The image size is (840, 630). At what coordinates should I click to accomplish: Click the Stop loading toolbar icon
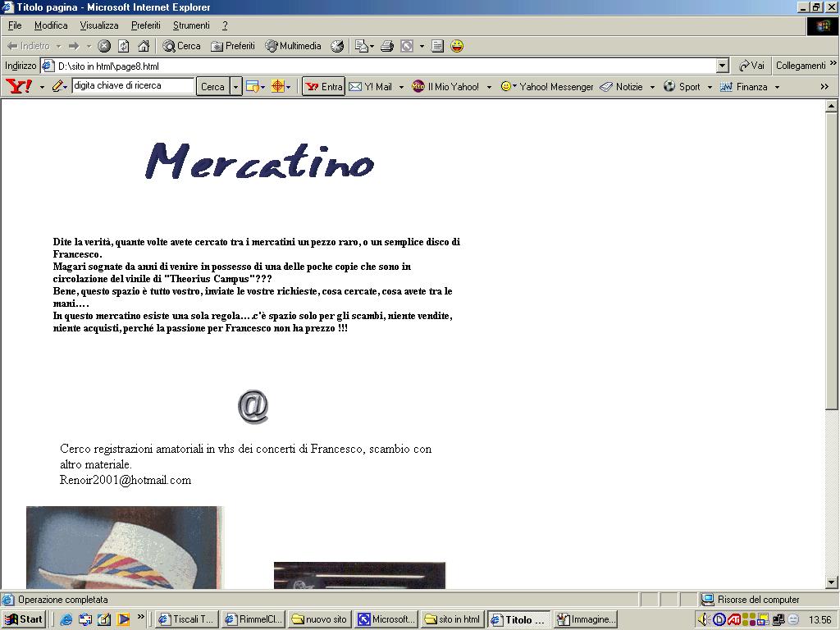(x=104, y=46)
